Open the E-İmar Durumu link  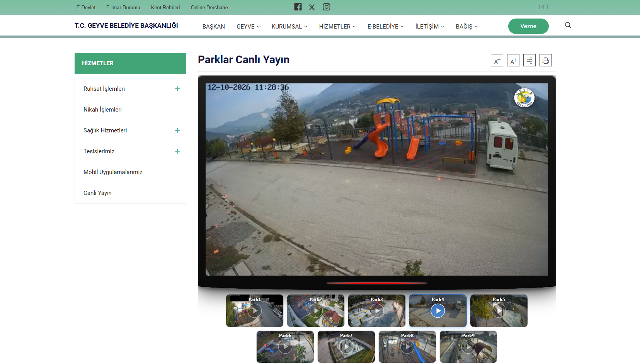[123, 7]
